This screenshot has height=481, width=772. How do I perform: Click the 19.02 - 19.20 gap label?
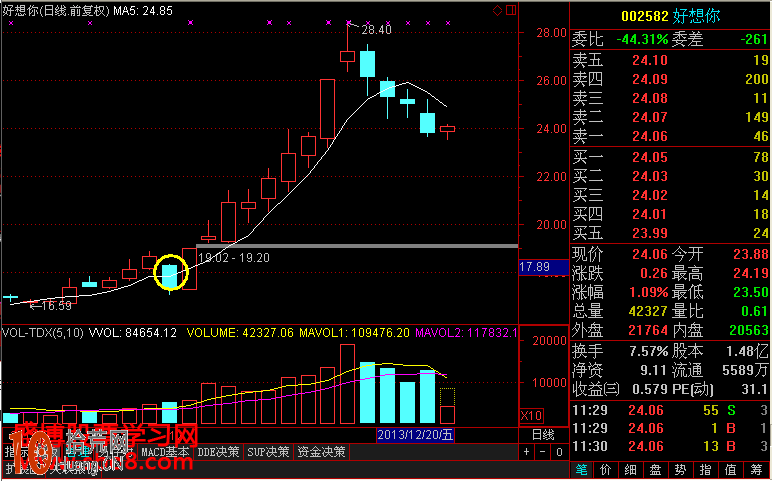pyautogui.click(x=234, y=258)
